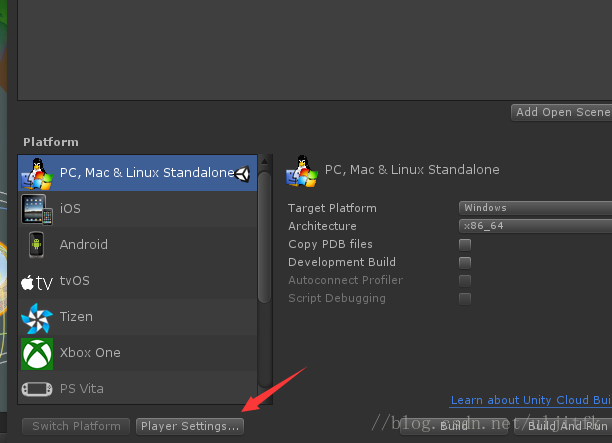Open the Architecture x86_64 dropdown
Viewport: 612px width, 443px height.
coord(536,226)
